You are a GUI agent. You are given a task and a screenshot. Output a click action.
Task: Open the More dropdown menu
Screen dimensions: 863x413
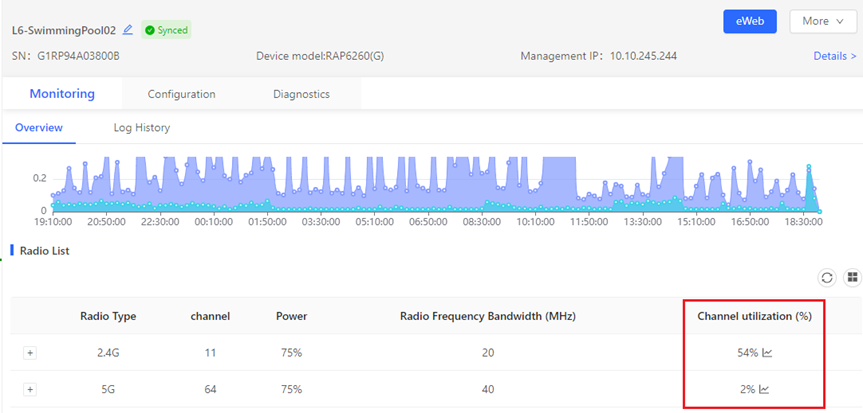(x=822, y=21)
